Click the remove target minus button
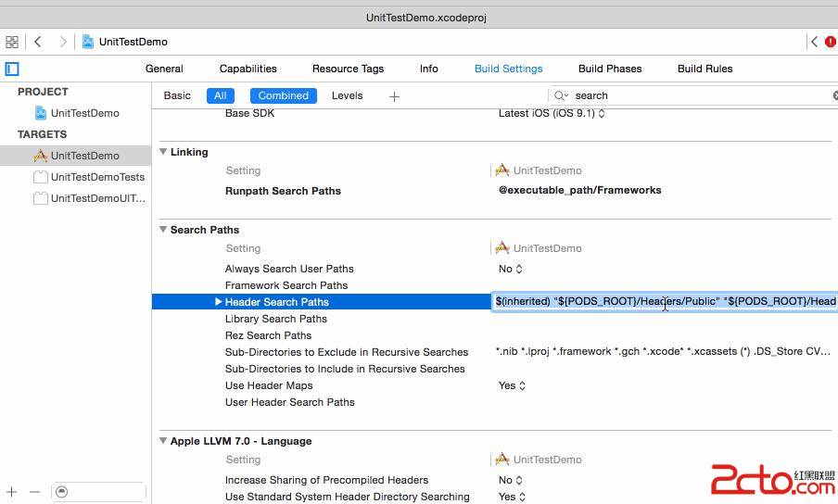This screenshot has height=504, width=838. (34, 492)
